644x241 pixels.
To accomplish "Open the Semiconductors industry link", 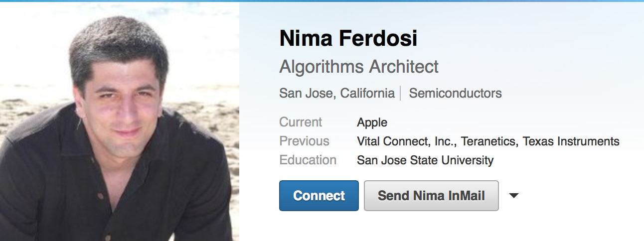I will 455,93.
